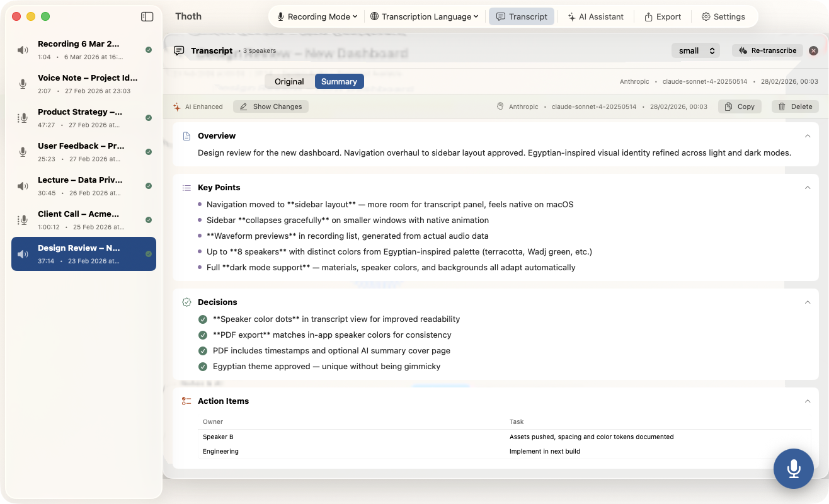Image resolution: width=829 pixels, height=504 pixels.
Task: Click the speaker icon on Recording 6 Mar
Action: tap(23, 50)
